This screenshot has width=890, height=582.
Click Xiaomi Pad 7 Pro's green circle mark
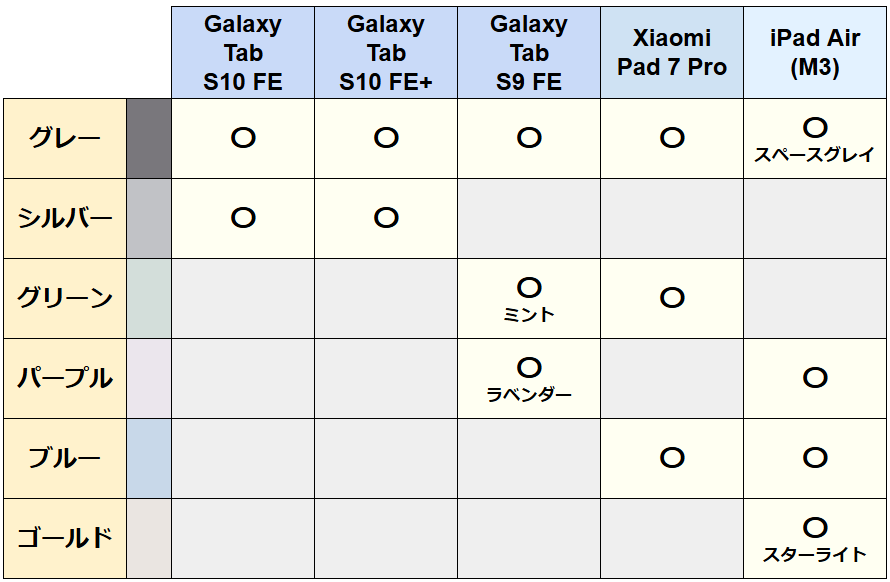tap(672, 298)
